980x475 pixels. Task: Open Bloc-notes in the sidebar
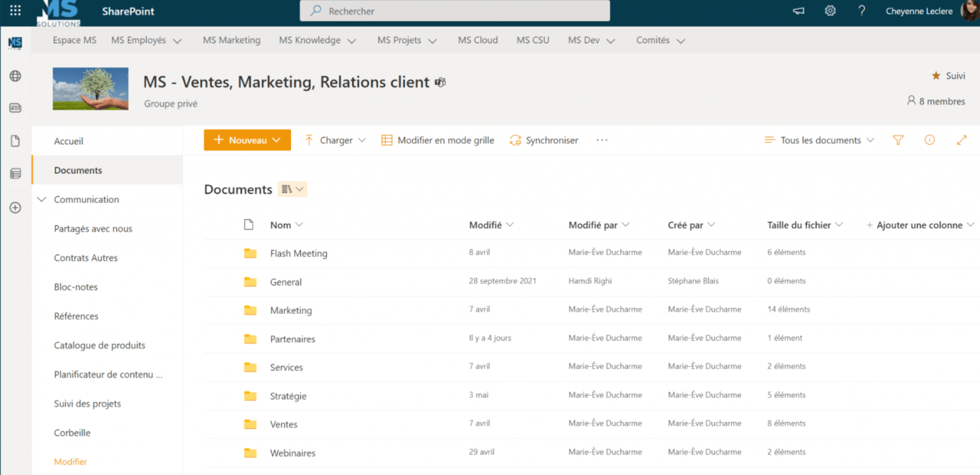pos(76,287)
